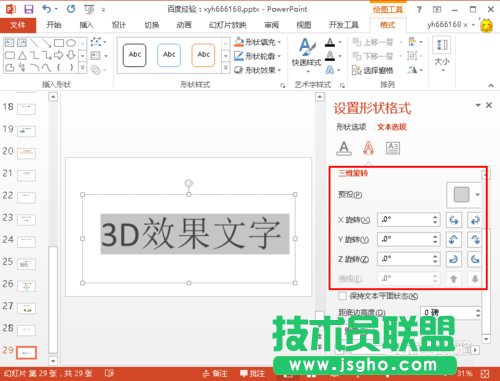Choose the orange outline Abc shape style

(x=203, y=55)
